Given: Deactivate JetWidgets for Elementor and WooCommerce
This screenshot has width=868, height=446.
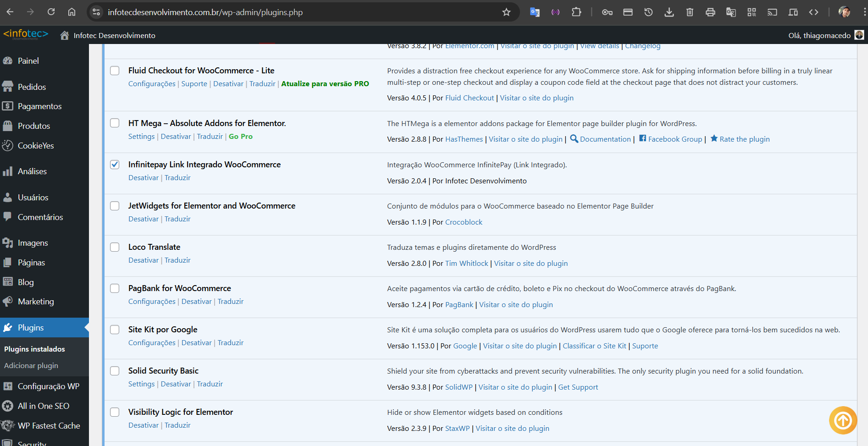Looking at the screenshot, I should (x=144, y=219).
